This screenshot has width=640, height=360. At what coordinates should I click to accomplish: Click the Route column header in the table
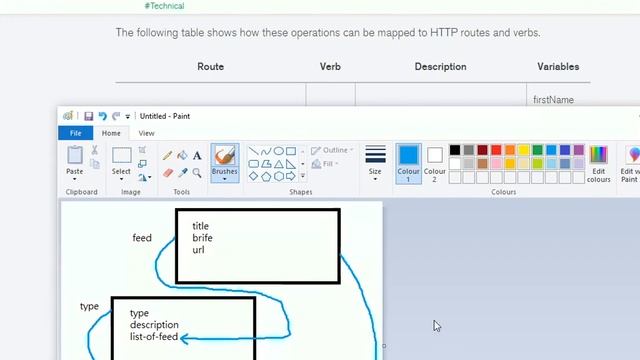(x=211, y=67)
